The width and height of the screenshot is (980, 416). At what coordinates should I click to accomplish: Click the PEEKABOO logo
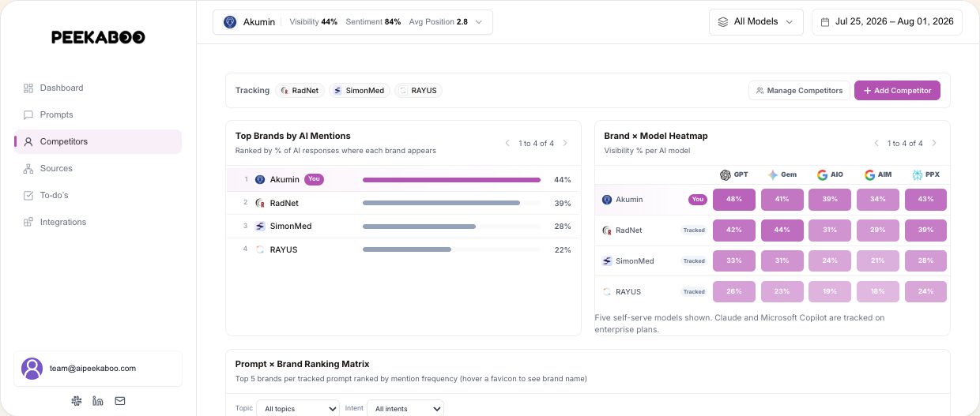click(x=98, y=37)
